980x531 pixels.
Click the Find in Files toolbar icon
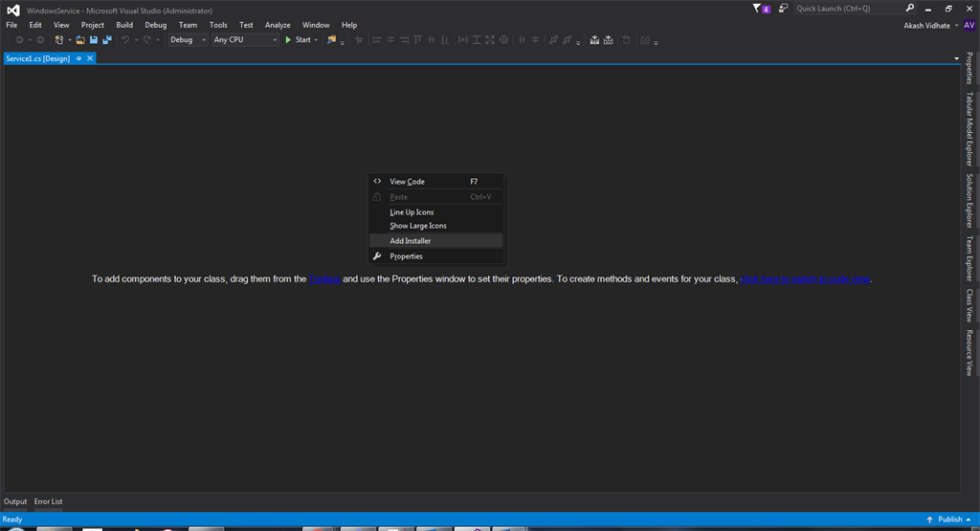pyautogui.click(x=331, y=40)
